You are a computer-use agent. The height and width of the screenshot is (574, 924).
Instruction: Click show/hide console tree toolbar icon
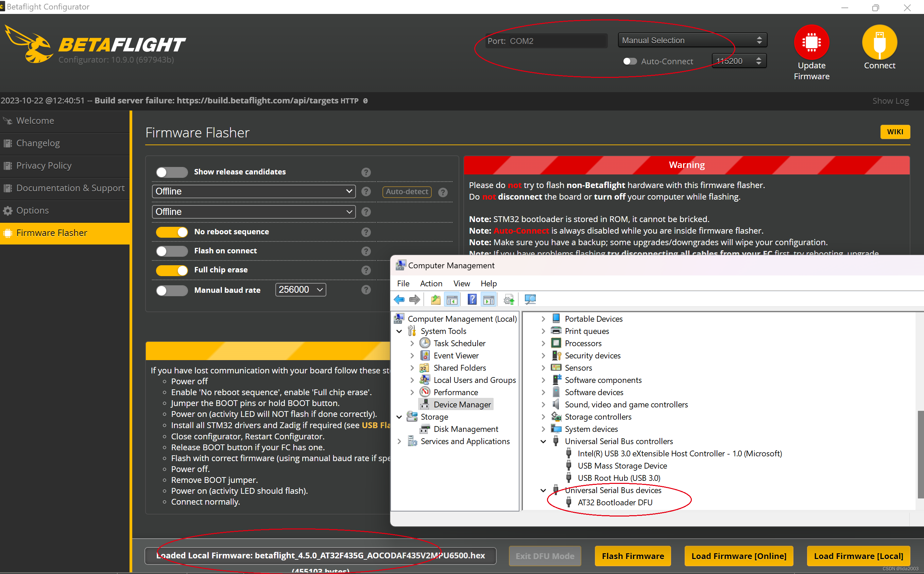pyautogui.click(x=452, y=300)
